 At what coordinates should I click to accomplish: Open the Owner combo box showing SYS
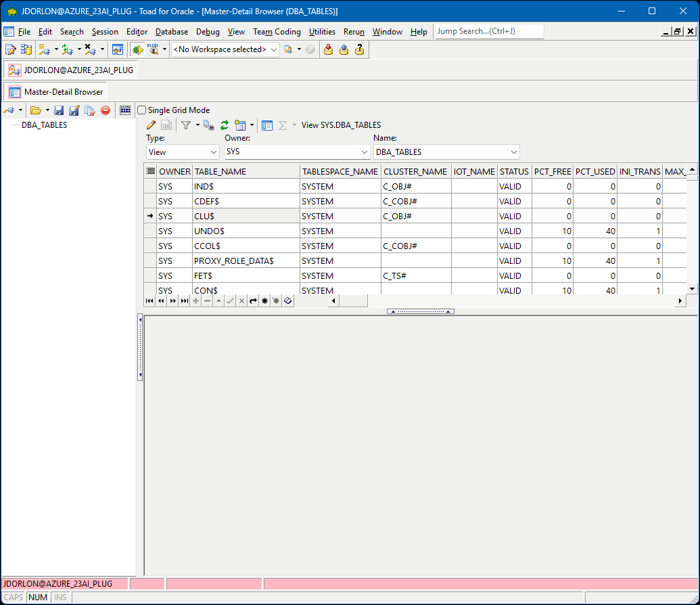pyautogui.click(x=297, y=152)
